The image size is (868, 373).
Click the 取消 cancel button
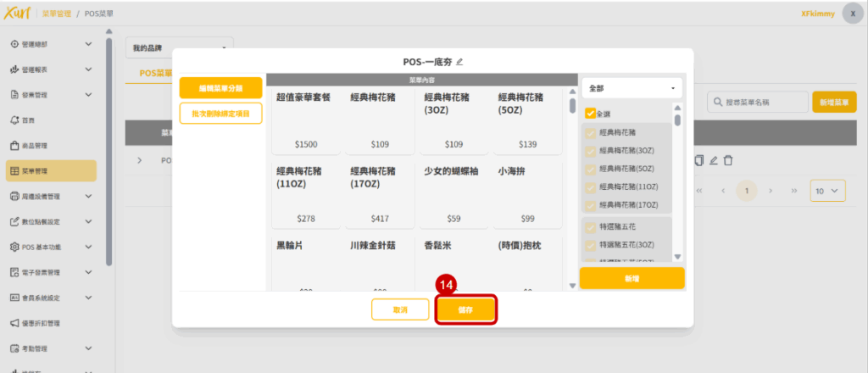400,310
